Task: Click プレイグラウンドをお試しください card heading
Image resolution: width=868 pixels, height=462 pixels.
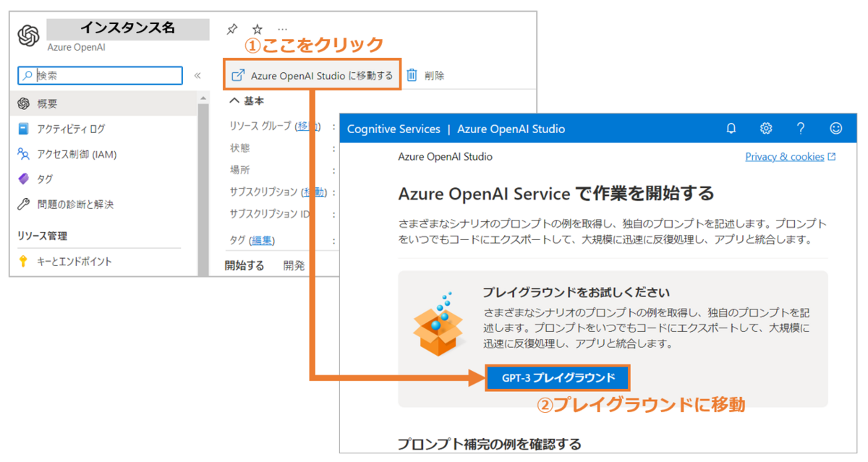Action: click(576, 293)
